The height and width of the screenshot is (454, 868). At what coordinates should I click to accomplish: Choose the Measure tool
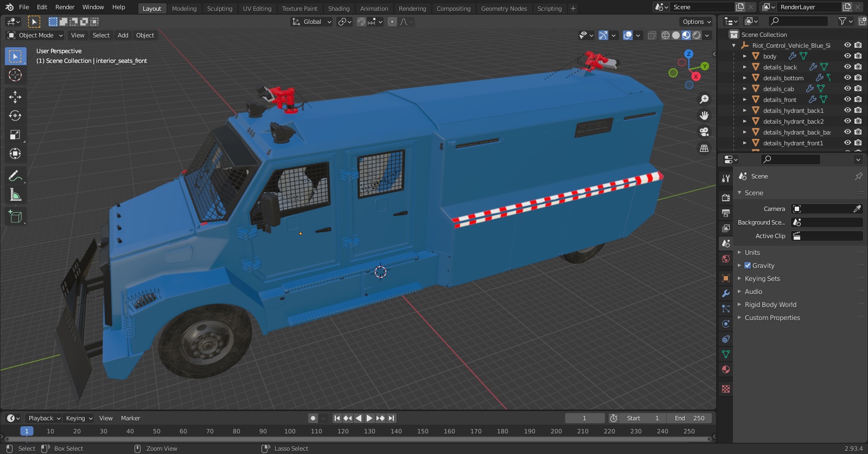click(15, 195)
